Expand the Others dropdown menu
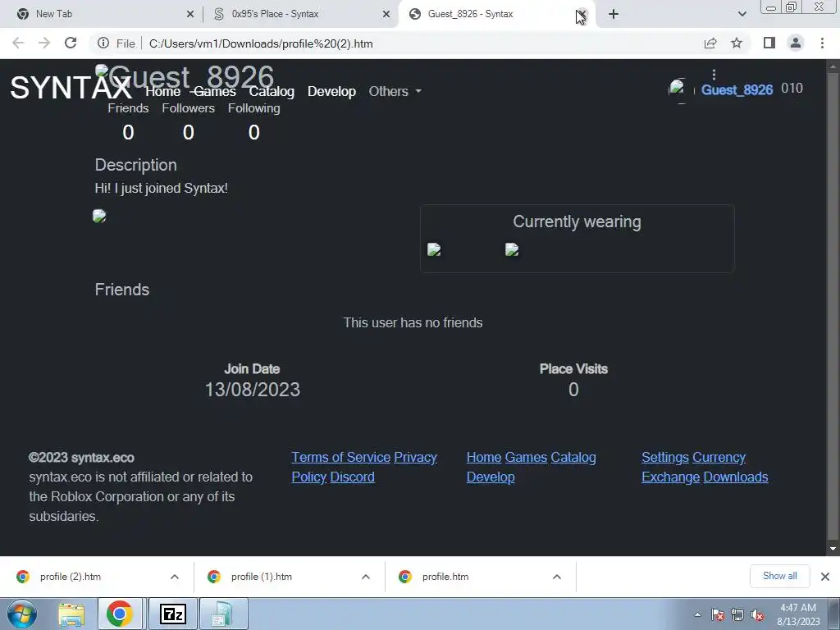The width and height of the screenshot is (840, 630). pyautogui.click(x=395, y=92)
